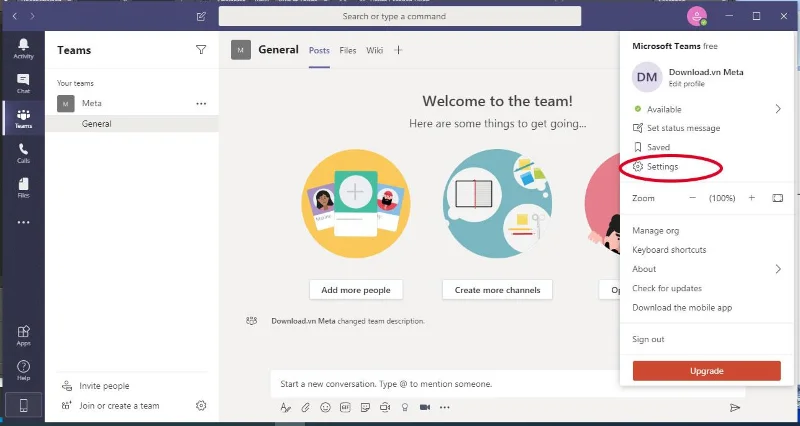Open the Format text tool
This screenshot has height=426, width=800.
[x=285, y=407]
